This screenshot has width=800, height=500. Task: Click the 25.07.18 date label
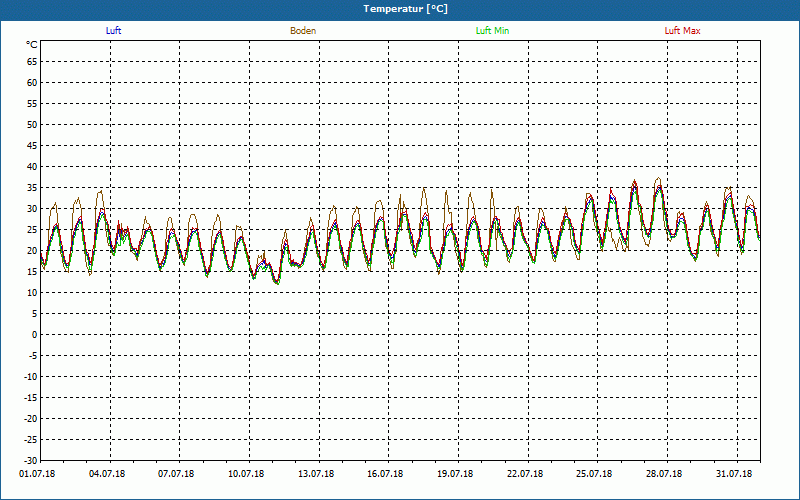(x=594, y=474)
